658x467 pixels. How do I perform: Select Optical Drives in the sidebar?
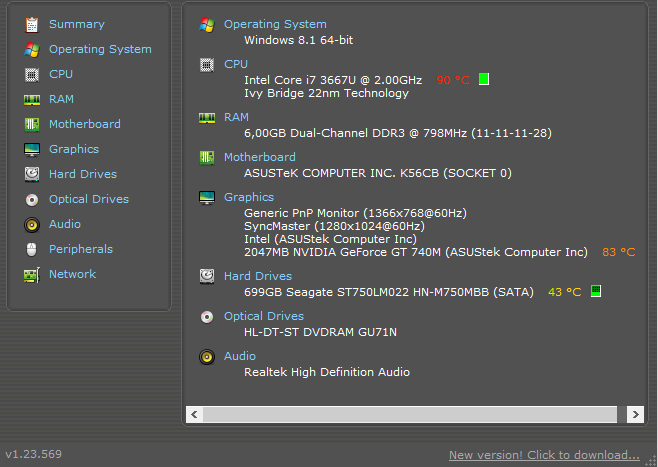89,199
